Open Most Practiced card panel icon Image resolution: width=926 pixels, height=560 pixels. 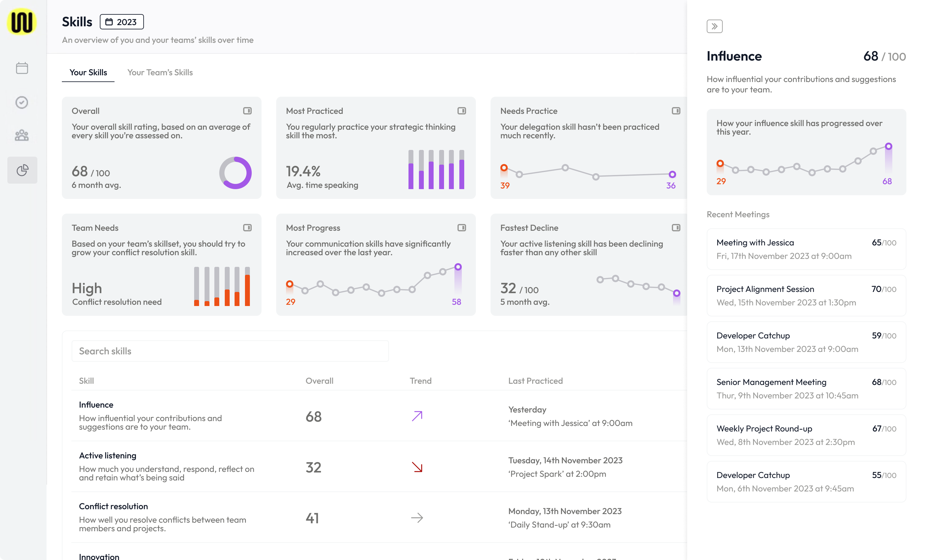[461, 111]
